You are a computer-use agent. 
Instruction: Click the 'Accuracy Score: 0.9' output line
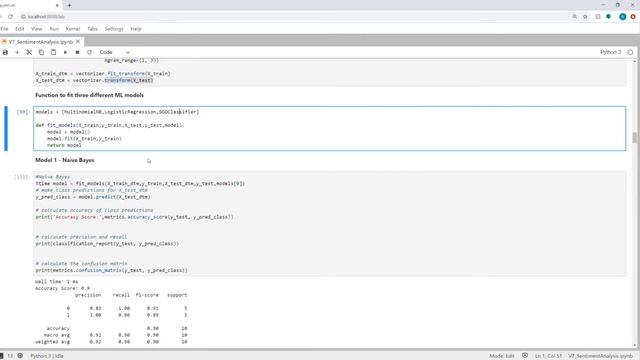(x=62, y=288)
